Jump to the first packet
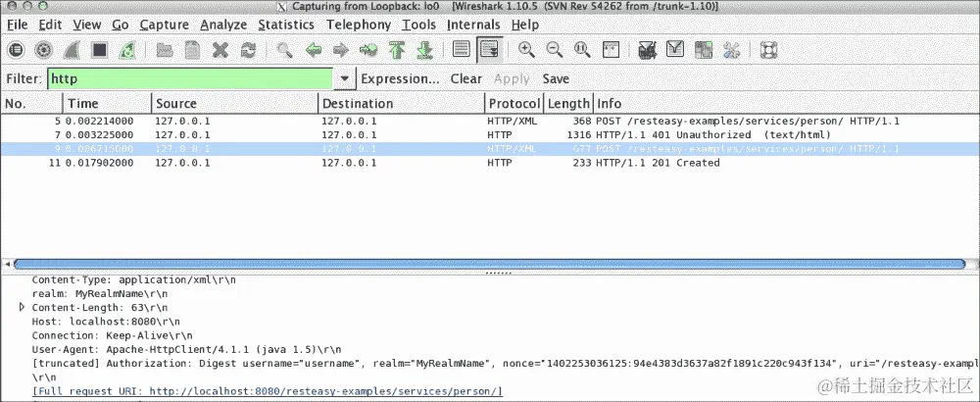980x402 pixels. [x=397, y=49]
